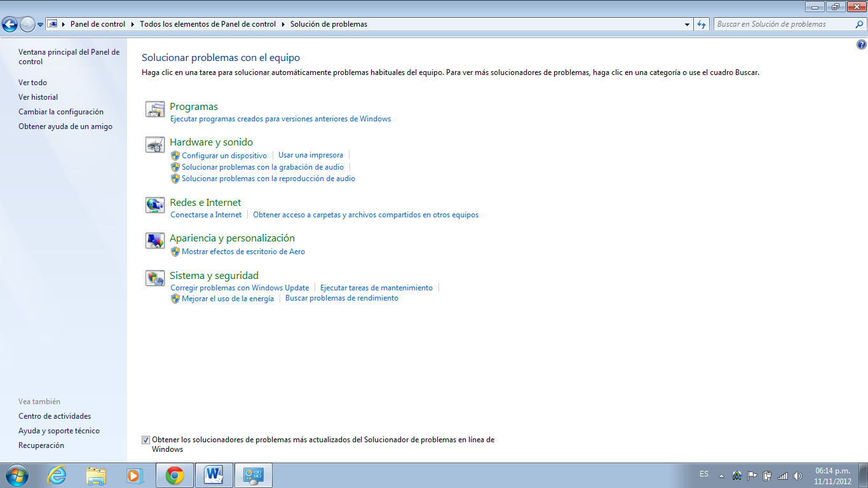Select the Redes e Internet globe icon
The height and width of the screenshot is (488, 868).
tap(154, 205)
